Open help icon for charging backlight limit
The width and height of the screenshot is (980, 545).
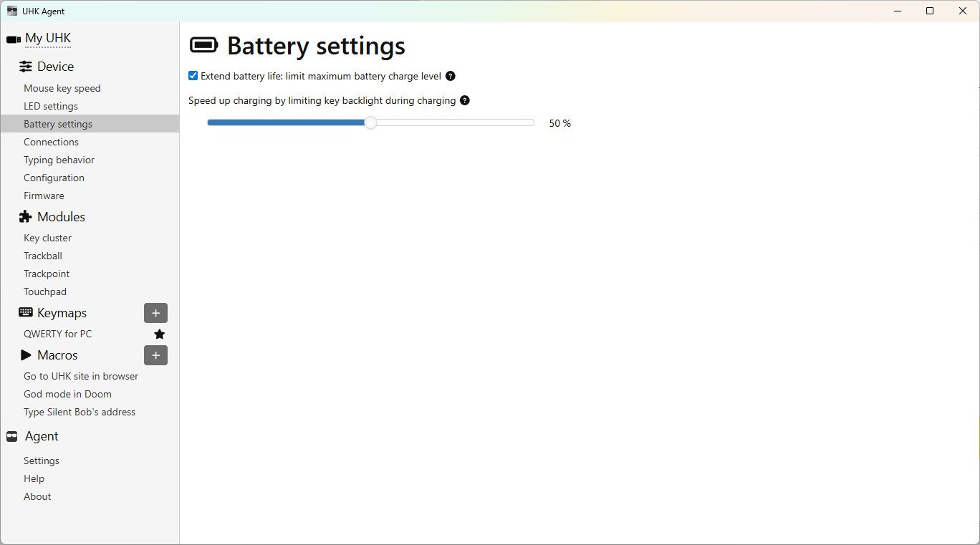pos(464,100)
